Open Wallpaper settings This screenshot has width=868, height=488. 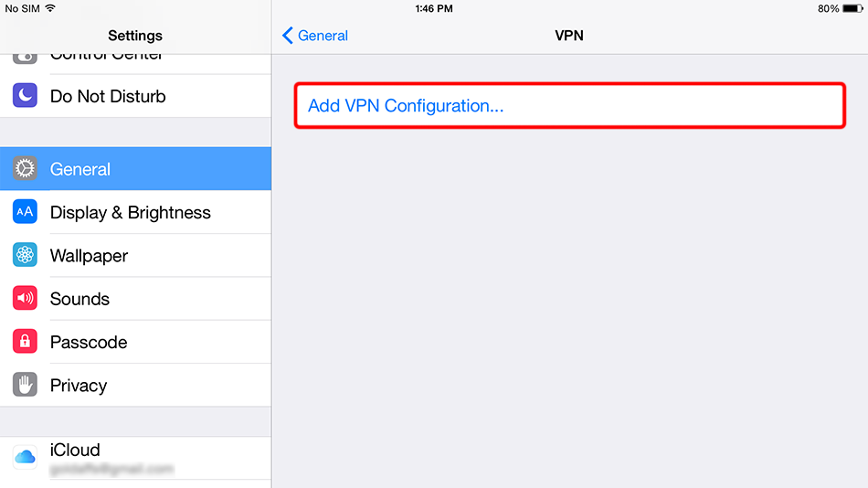pos(89,256)
